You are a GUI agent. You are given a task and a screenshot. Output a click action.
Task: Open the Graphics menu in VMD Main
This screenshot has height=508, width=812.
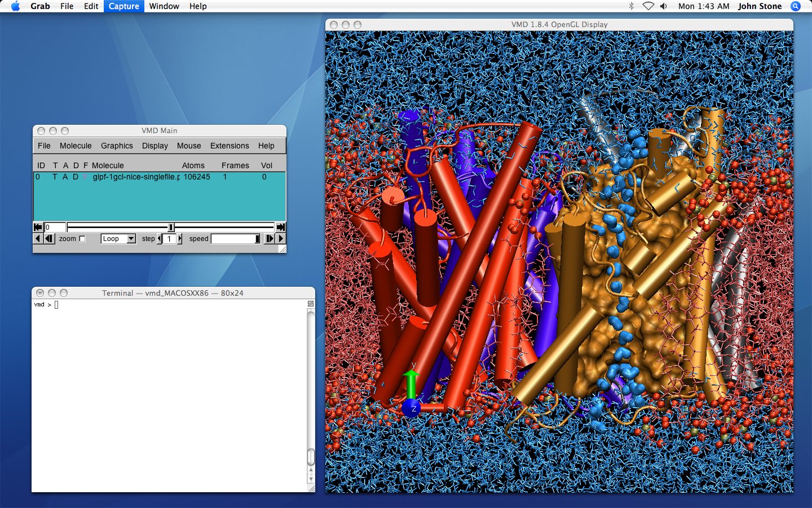click(117, 146)
